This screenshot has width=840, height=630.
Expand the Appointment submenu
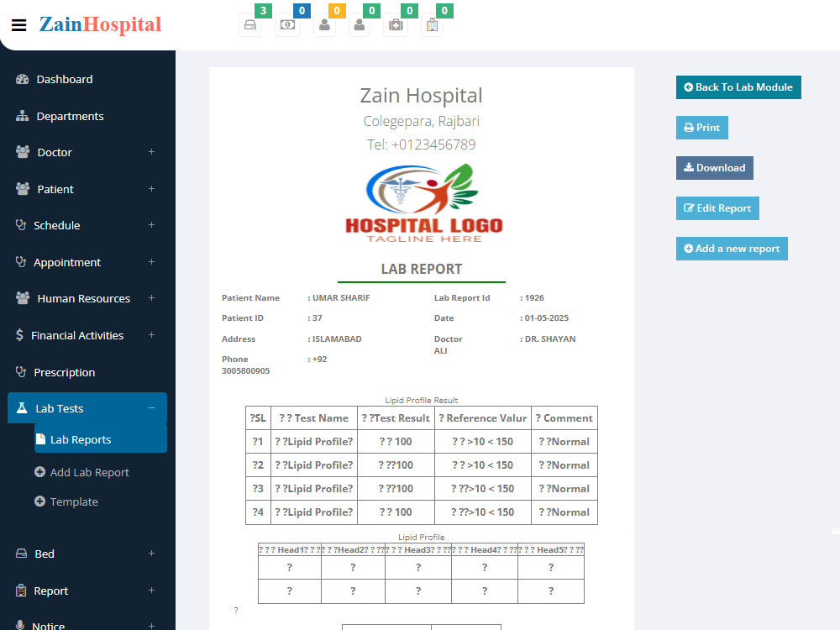(x=151, y=262)
